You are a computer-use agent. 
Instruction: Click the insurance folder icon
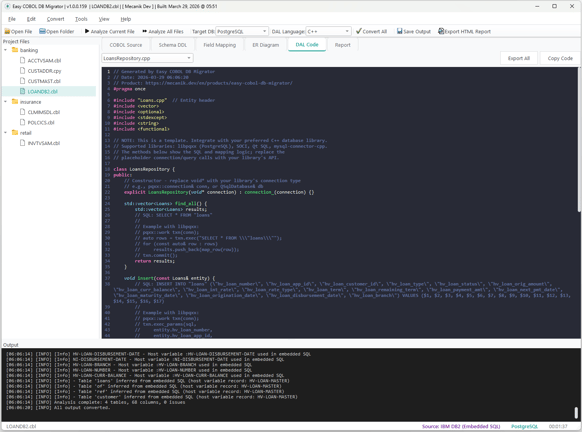click(15, 101)
